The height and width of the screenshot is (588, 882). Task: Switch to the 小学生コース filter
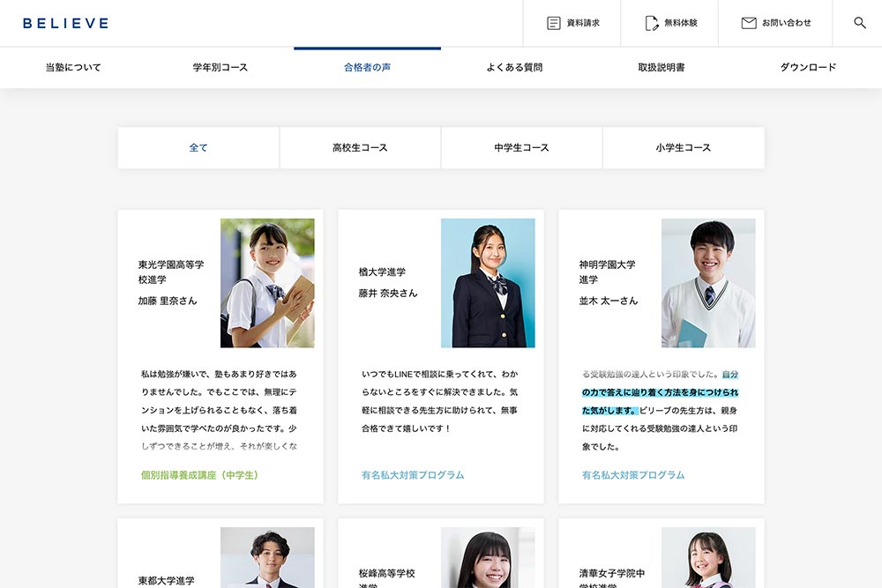pyautogui.click(x=683, y=147)
